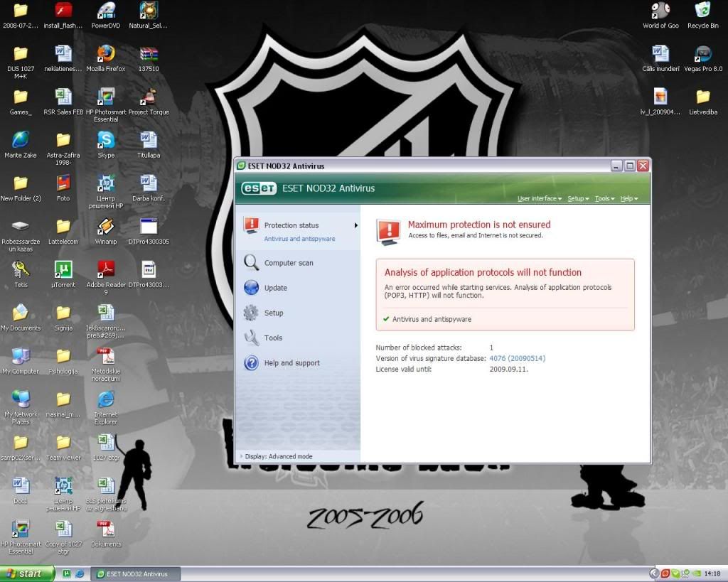Select World of Goo desktop icon
The width and height of the screenshot is (728, 582).
pos(660,16)
